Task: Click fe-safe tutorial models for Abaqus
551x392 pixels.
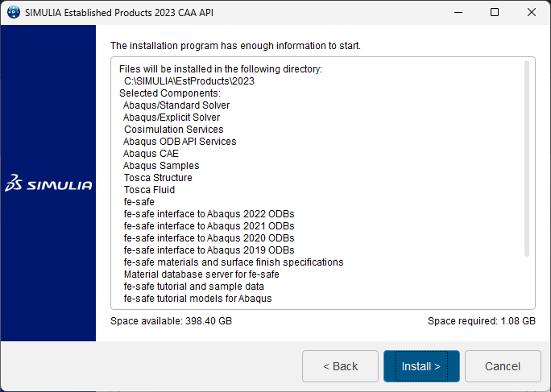Action: (x=197, y=299)
